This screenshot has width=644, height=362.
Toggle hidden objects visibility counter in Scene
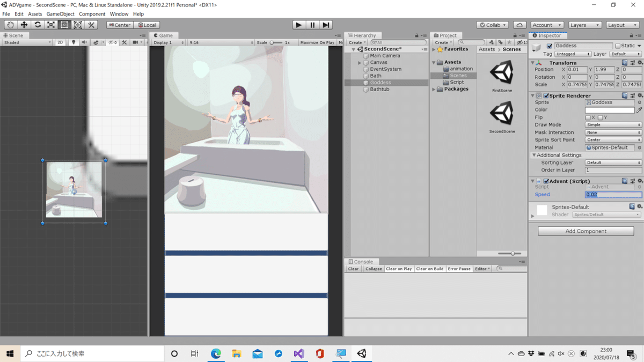[113, 42]
